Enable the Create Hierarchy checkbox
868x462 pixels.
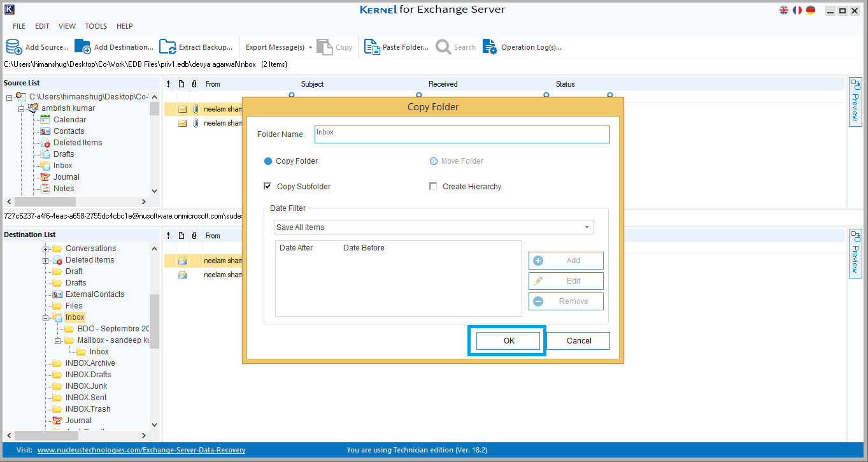pos(433,186)
